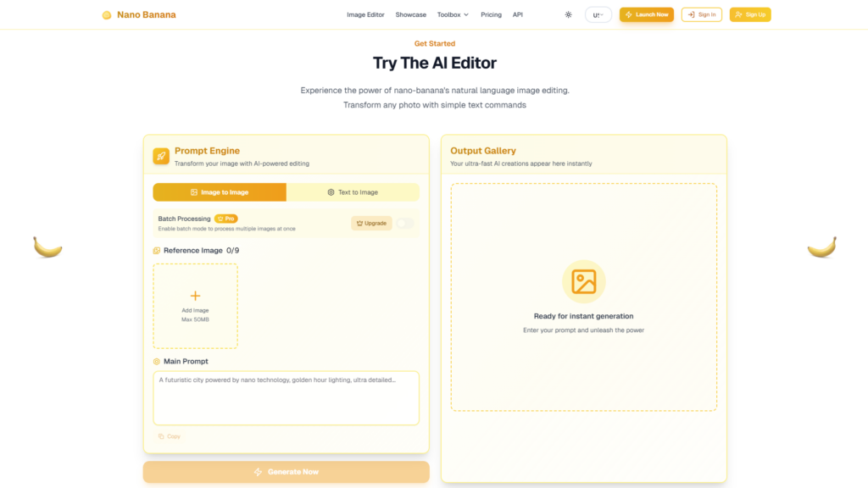868x488 pixels.
Task: Switch to the Text to Image tab
Action: coord(353,192)
